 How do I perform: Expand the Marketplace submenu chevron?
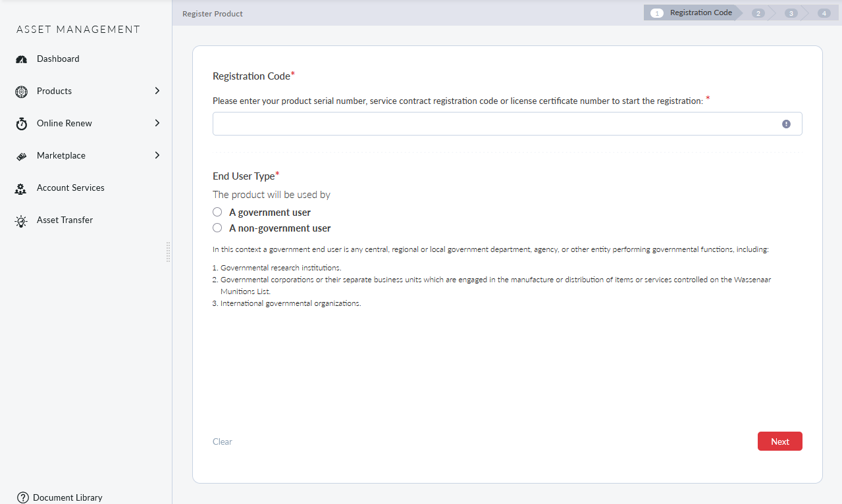coord(157,155)
